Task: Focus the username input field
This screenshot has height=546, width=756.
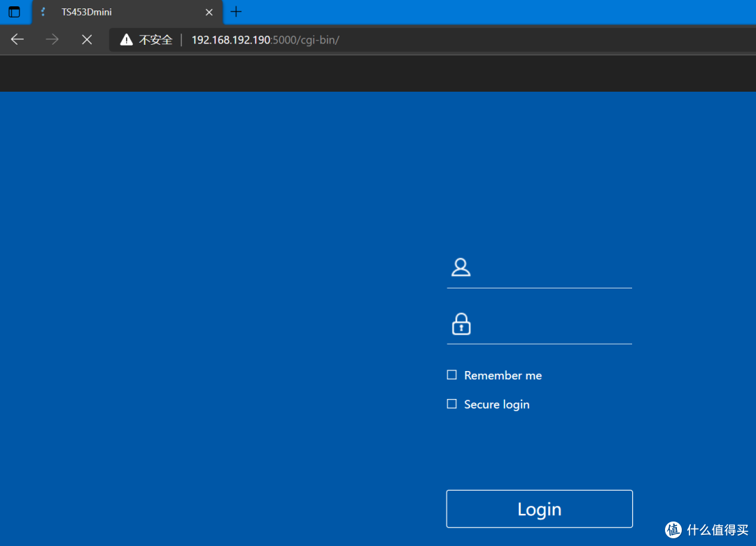Action: (553, 269)
